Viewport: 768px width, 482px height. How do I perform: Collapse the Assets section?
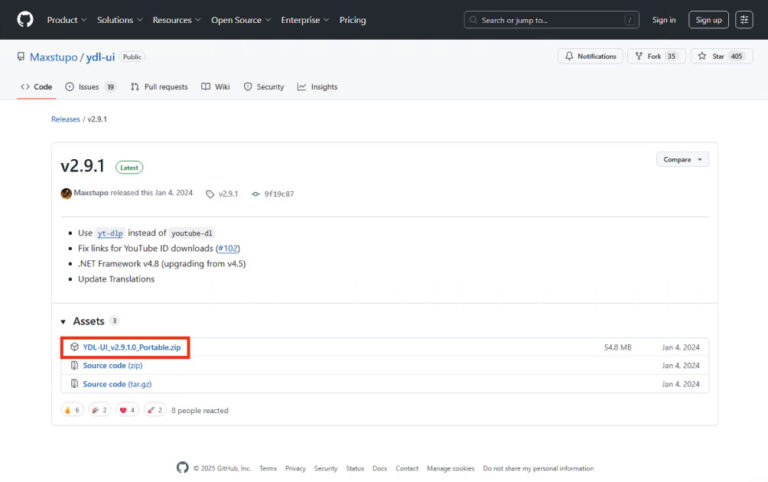[x=65, y=321]
